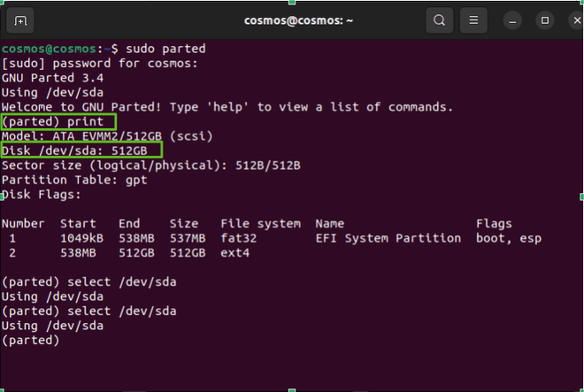Click the 'Size' column header
Image resolution: width=584 pixels, height=392 pixels.
pyautogui.click(x=184, y=224)
